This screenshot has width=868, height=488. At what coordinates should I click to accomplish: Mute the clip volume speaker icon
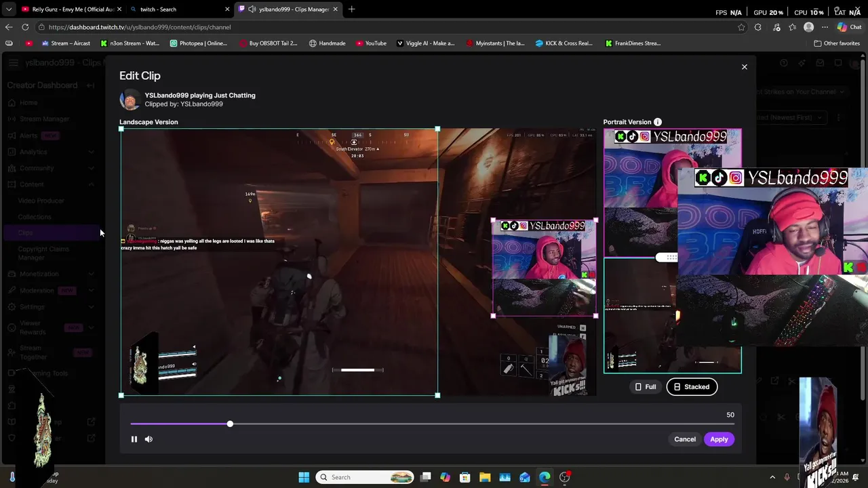point(149,439)
